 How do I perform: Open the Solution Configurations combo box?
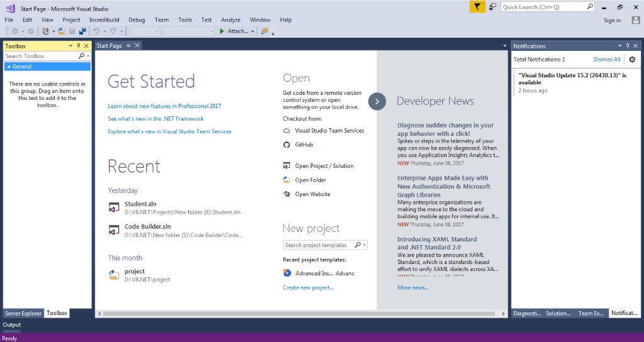145,31
